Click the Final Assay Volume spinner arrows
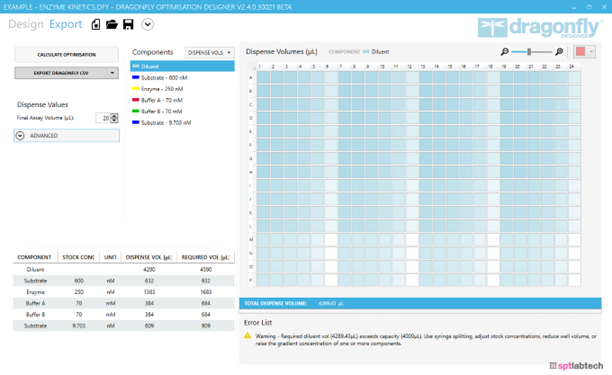This screenshot has height=375, width=612. click(114, 118)
